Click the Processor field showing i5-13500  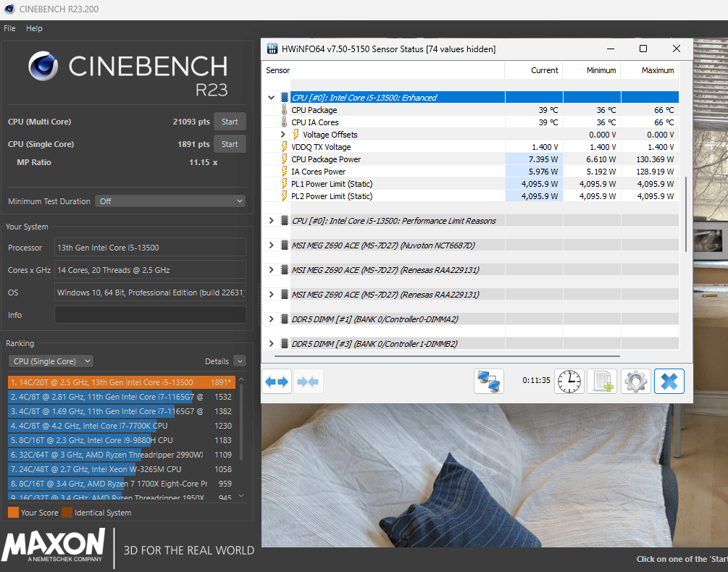click(150, 248)
